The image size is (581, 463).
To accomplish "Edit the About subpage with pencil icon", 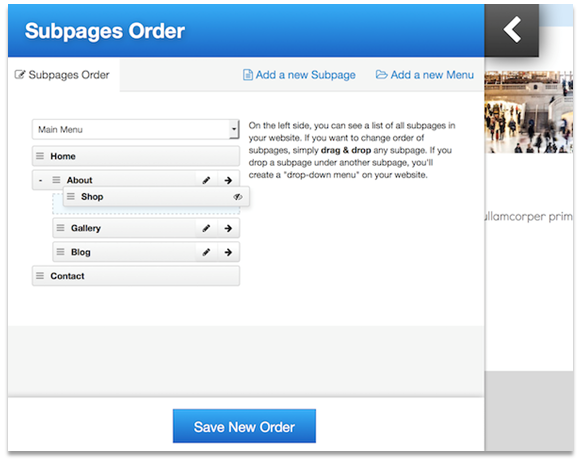I will pyautogui.click(x=206, y=180).
